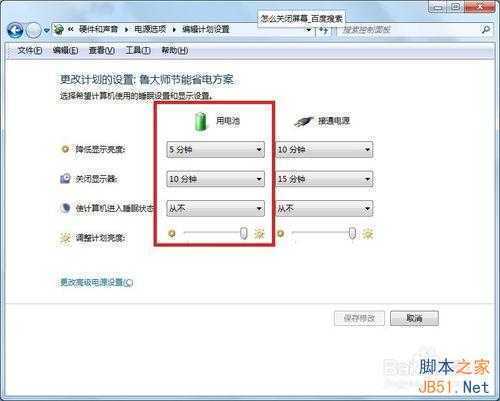Open plugged-in sleep dropdown showing 从不
The height and width of the screenshot is (401, 500).
pyautogui.click(x=324, y=208)
